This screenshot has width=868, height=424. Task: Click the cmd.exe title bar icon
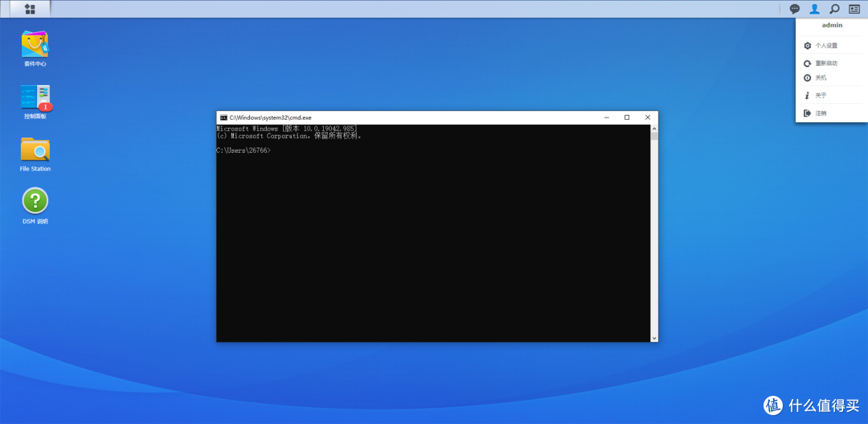(x=223, y=117)
